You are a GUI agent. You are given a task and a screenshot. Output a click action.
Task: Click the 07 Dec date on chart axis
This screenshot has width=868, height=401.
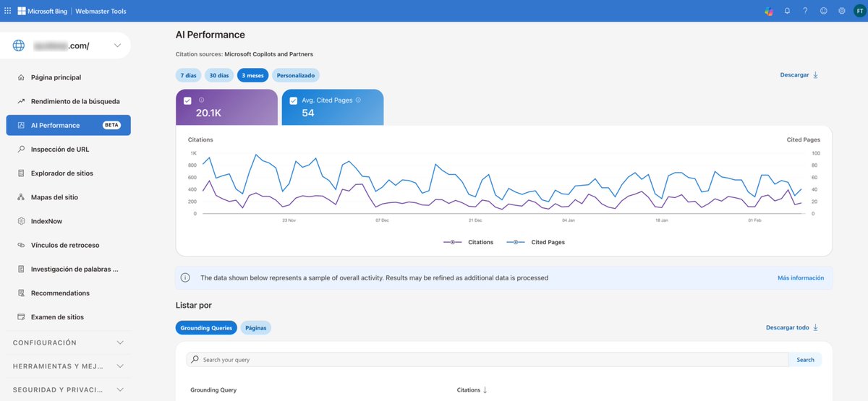[x=382, y=220]
